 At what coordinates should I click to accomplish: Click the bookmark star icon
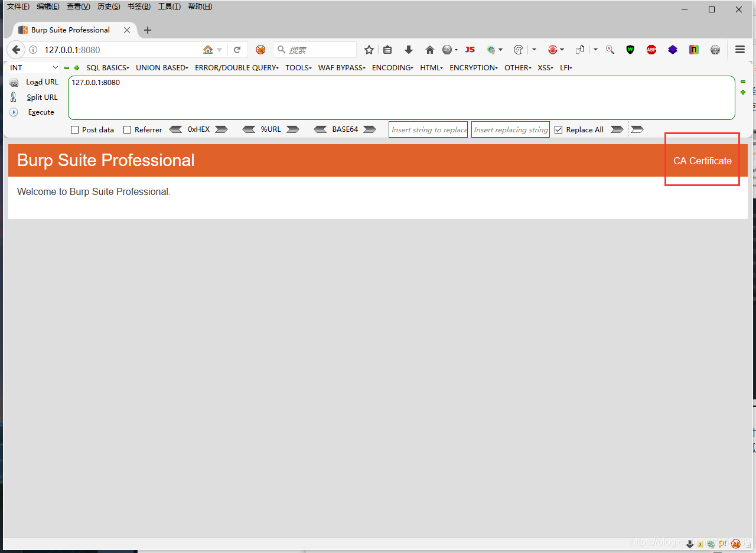[369, 50]
